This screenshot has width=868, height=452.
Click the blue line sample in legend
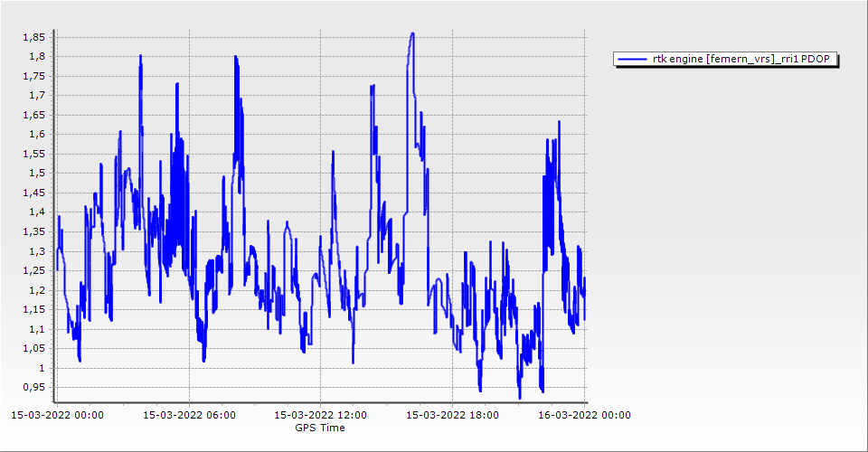pos(631,59)
